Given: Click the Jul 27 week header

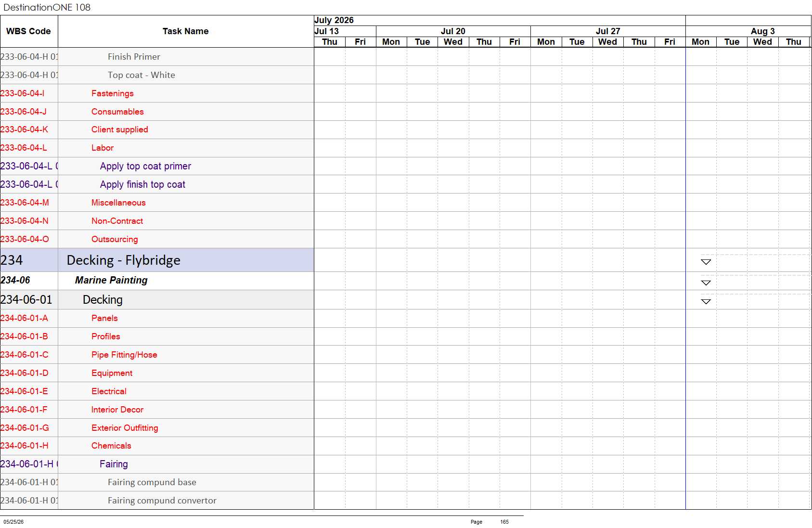Looking at the screenshot, I should coord(608,31).
